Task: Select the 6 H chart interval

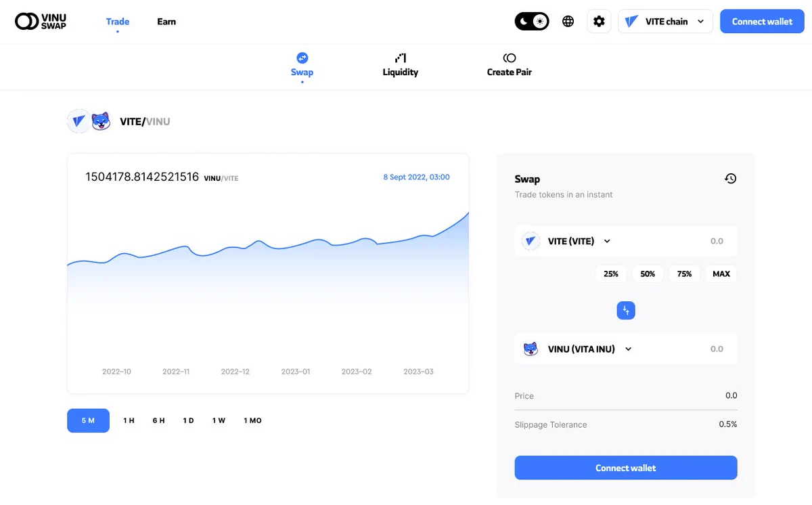Action: tap(158, 420)
